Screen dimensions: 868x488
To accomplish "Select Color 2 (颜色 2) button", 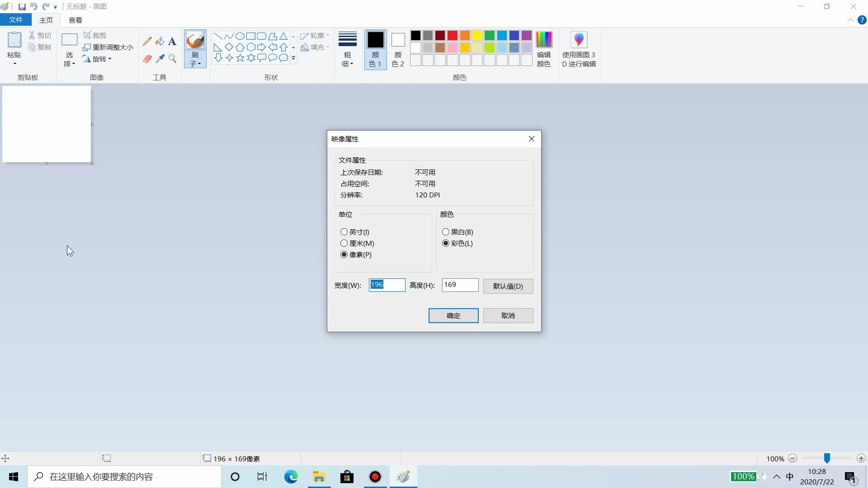I will [x=398, y=49].
